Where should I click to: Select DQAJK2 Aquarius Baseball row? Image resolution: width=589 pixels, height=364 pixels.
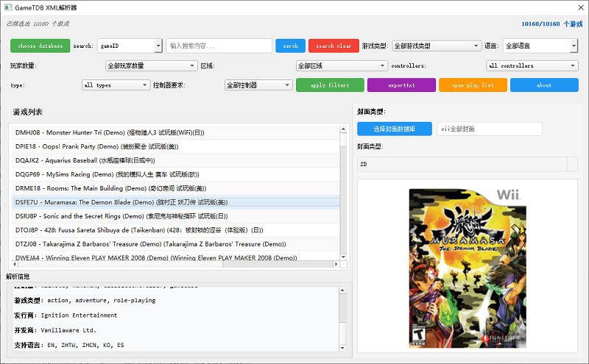[x=175, y=160]
